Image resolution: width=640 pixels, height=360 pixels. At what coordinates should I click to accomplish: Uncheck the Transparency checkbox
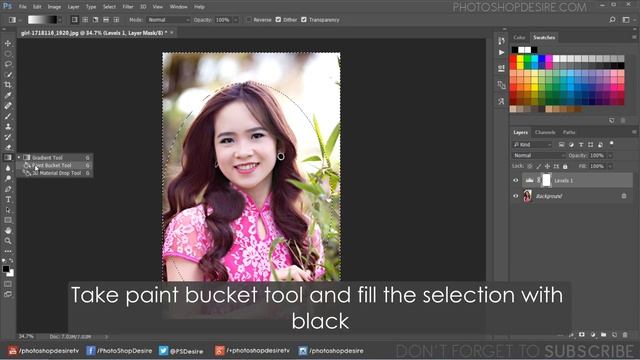tap(304, 20)
